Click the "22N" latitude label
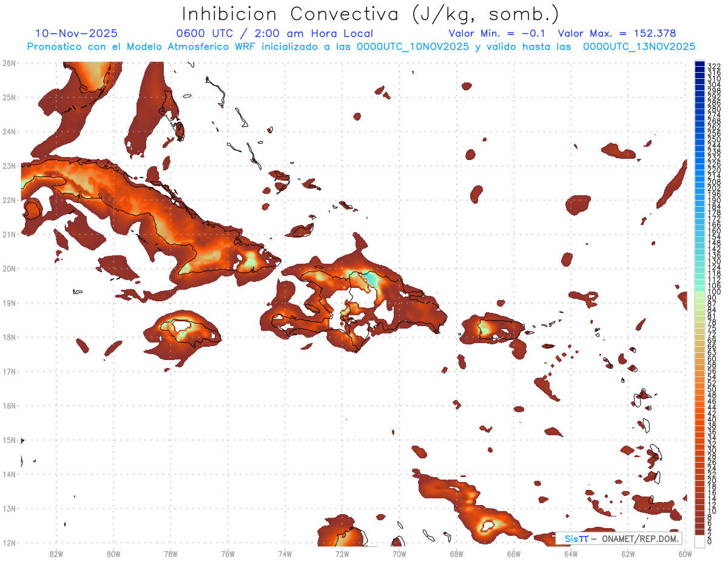The image size is (728, 562). pyautogui.click(x=9, y=199)
